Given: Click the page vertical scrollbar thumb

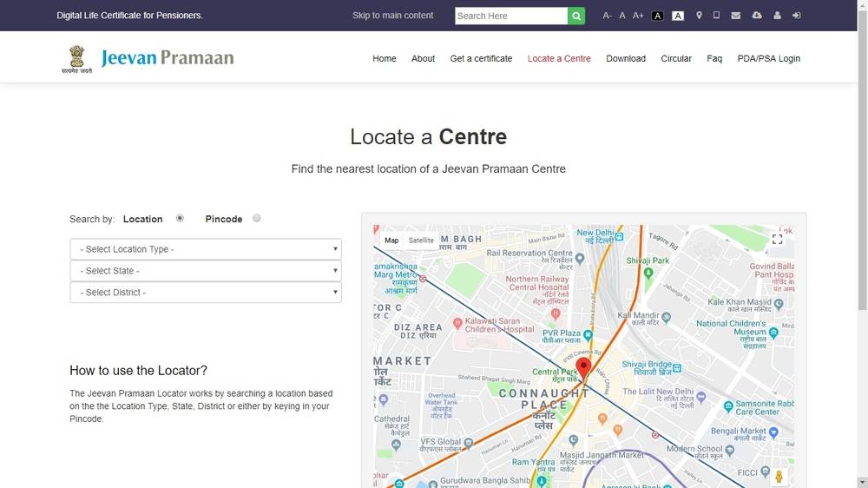Looking at the screenshot, I should pos(863,160).
